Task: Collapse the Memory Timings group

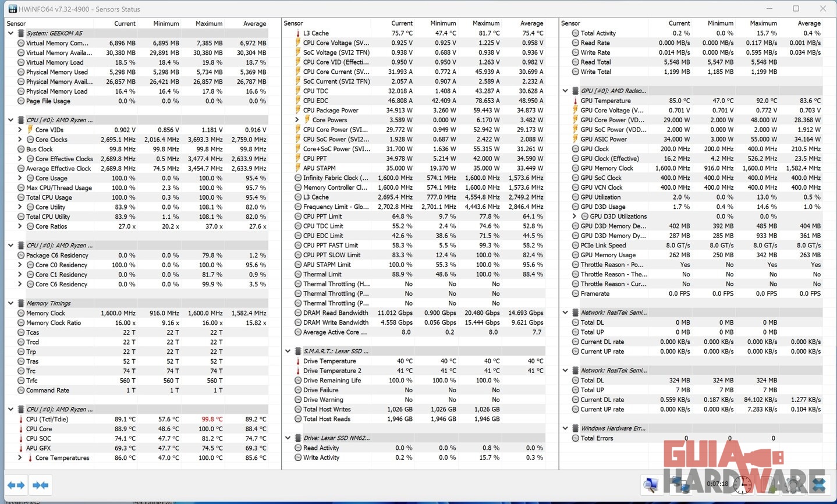Action: [10, 303]
